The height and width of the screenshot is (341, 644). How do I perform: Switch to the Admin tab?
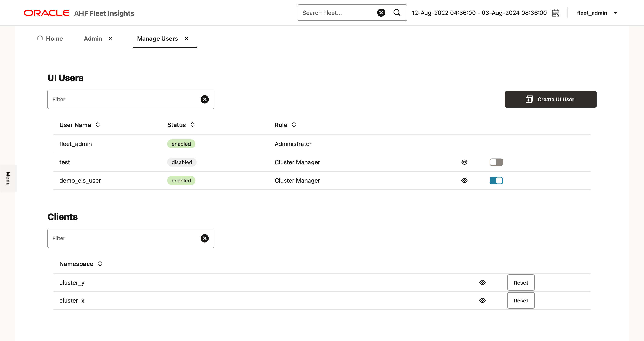coord(93,39)
